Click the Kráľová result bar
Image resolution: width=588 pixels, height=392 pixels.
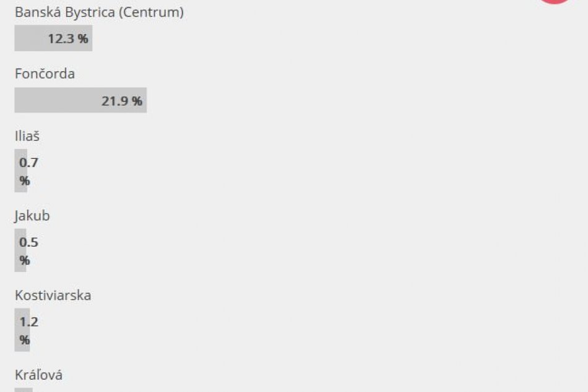pos(23,390)
